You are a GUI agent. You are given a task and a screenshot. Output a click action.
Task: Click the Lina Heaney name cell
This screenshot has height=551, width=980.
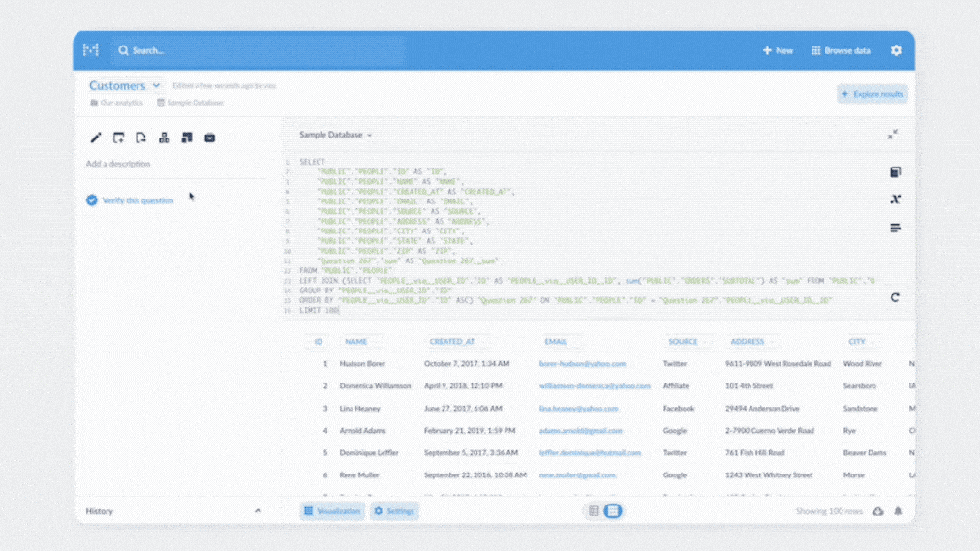point(359,409)
